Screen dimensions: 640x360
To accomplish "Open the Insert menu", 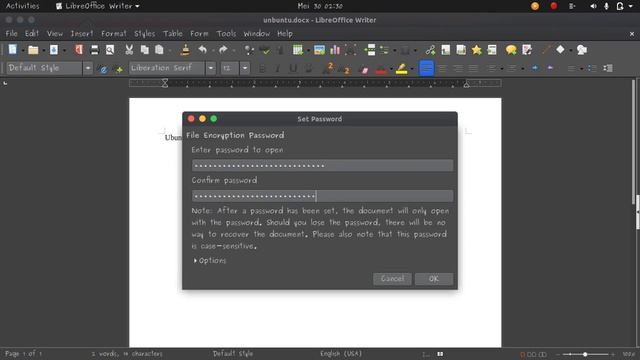I will click(82, 33).
